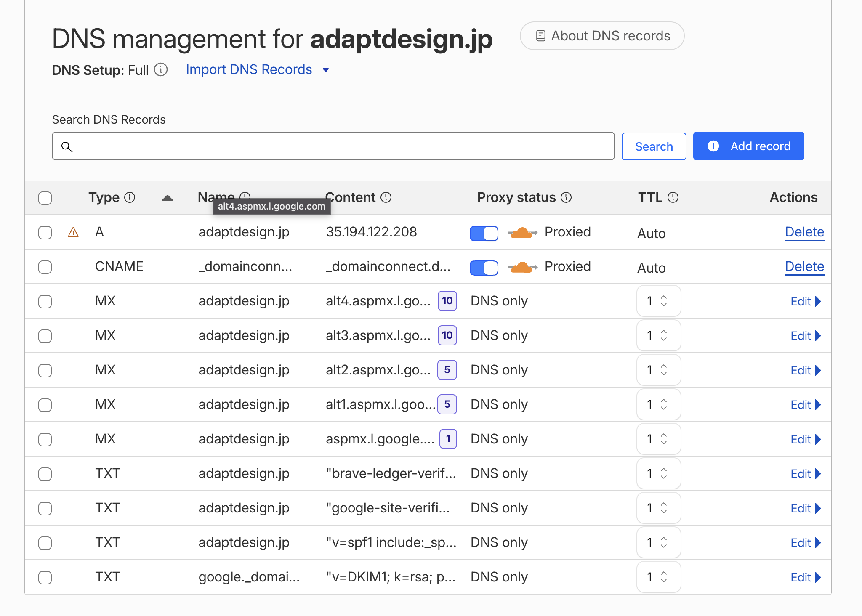The height and width of the screenshot is (616, 862).
Task: Toggle proxy switch for the A record
Action: [x=484, y=233]
